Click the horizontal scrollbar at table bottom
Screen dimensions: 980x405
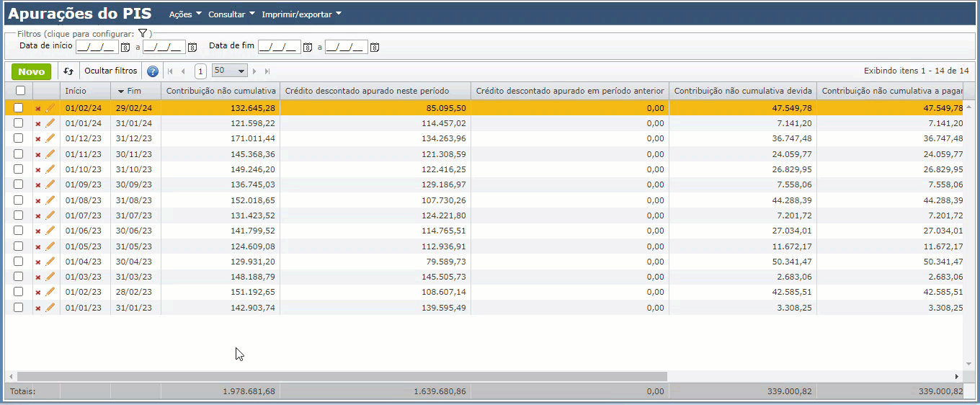342,376
